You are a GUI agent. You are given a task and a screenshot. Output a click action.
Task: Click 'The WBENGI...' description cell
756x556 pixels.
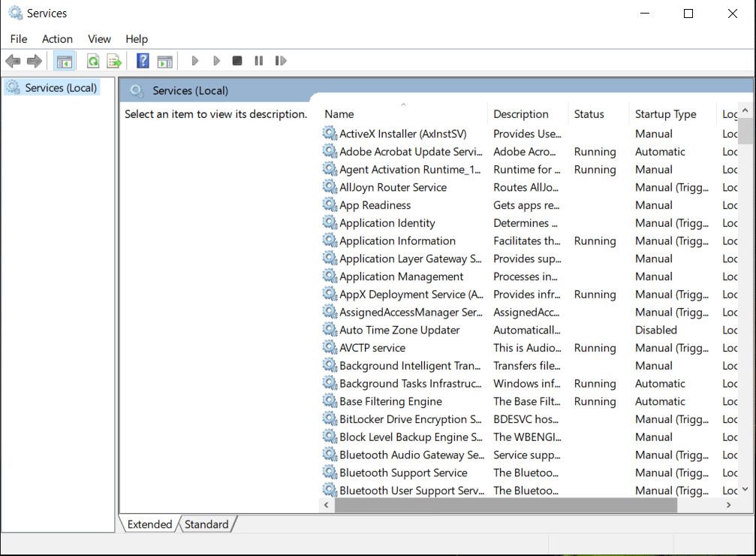tap(528, 437)
